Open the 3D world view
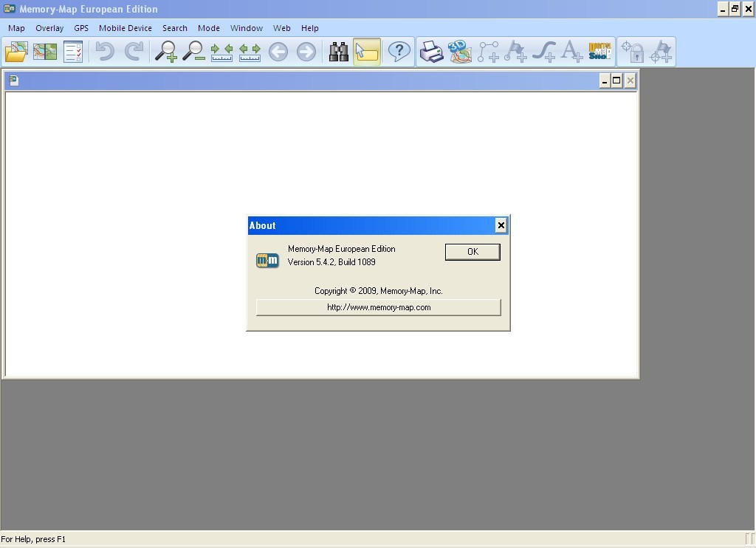This screenshot has height=548, width=756. coord(459,51)
